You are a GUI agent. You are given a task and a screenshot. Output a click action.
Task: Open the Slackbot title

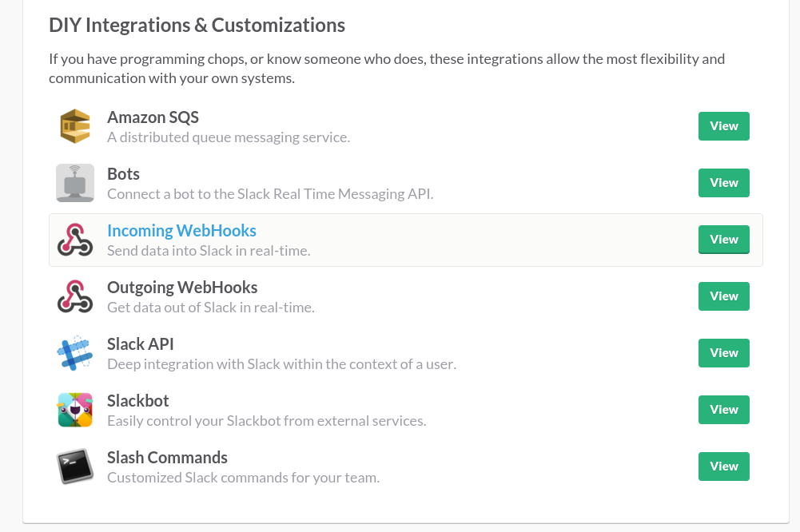coord(137,401)
